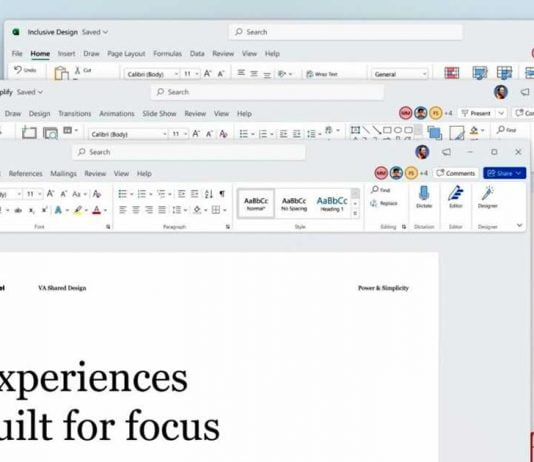The width and height of the screenshot is (534, 462).
Task: Click the Search box in Word
Action: [189, 152]
